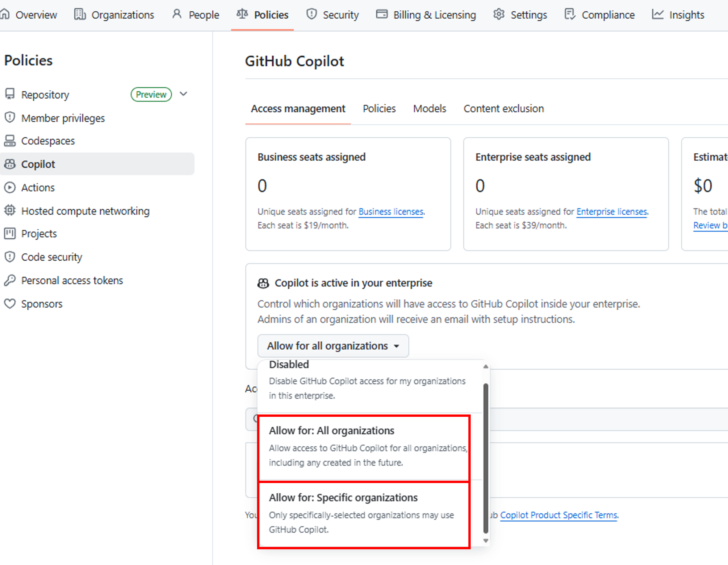
Task: Click the dropdown scrollbar up arrow
Action: 486,366
